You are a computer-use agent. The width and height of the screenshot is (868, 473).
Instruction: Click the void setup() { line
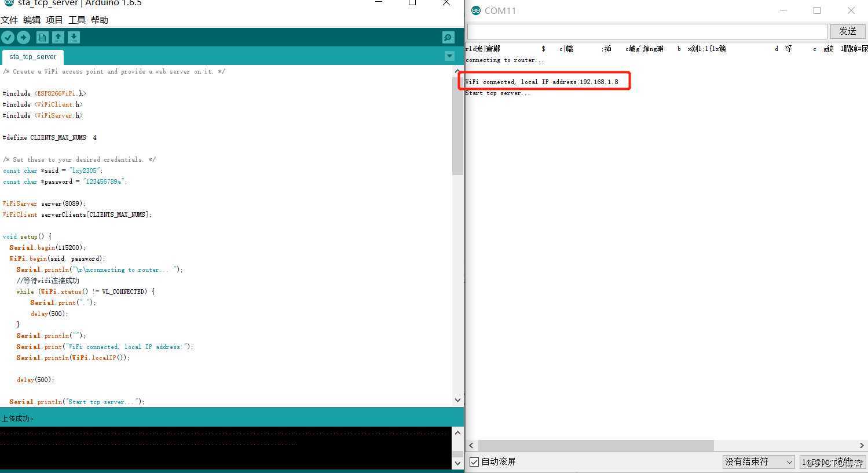point(27,237)
